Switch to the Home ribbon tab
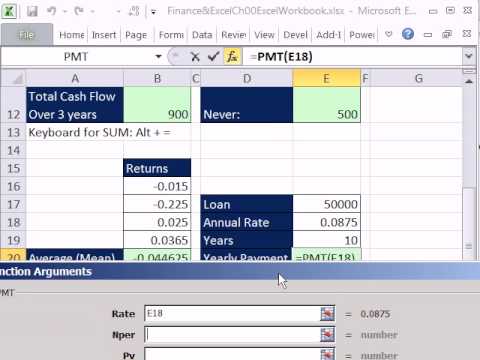Viewport: 480px width, 360px height. click(72, 35)
